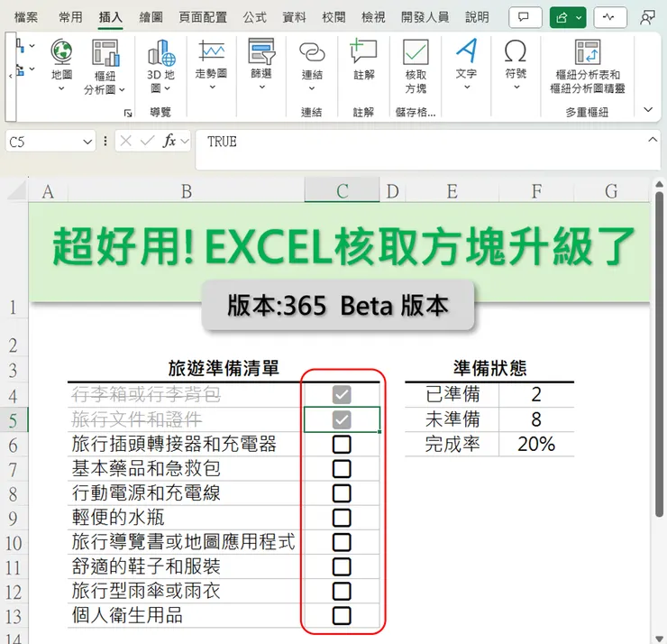The height and width of the screenshot is (644, 667).
Task: Check the 舒適的鞋子和服裝 checkbox
Action: point(342,567)
